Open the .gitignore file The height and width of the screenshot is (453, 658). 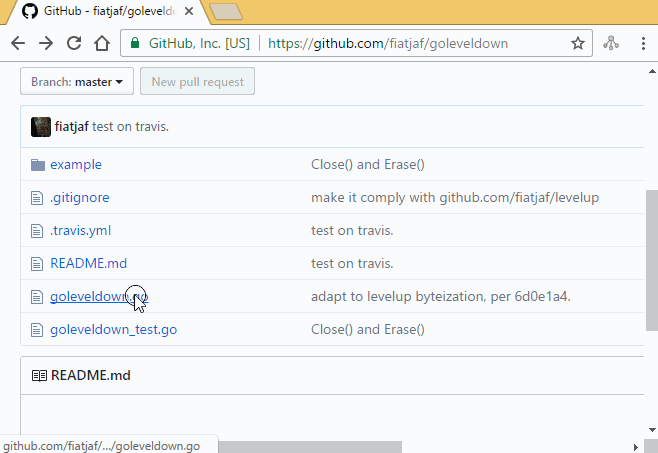tap(80, 197)
